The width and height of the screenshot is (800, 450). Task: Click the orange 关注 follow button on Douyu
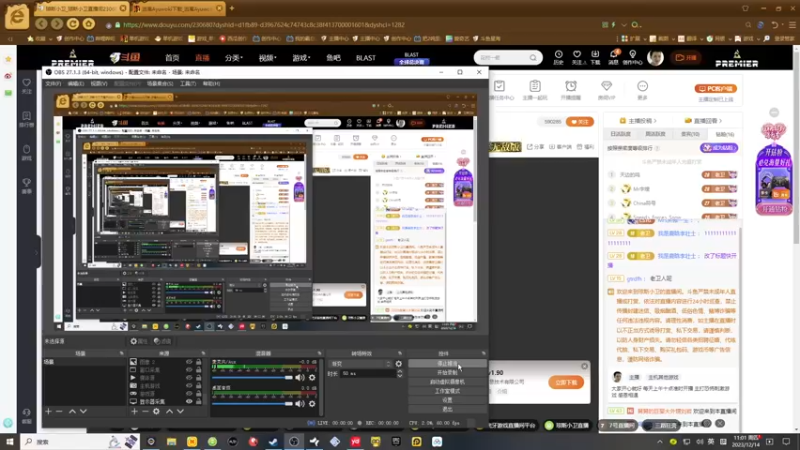pos(580,122)
